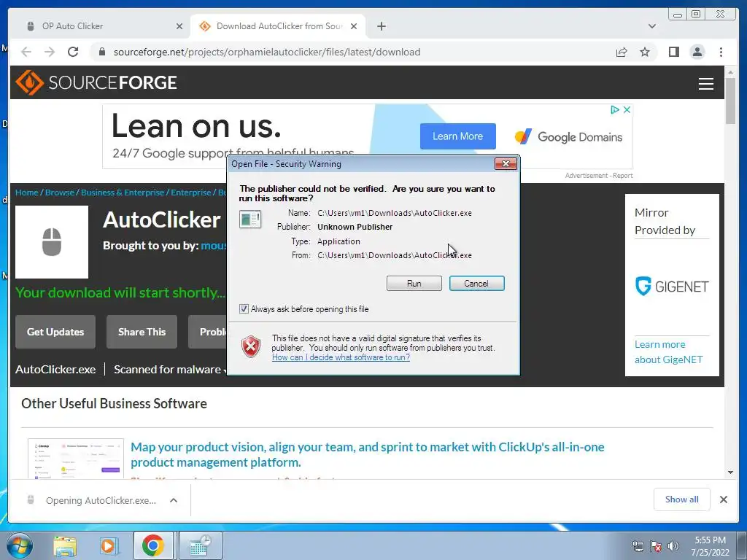747x560 pixels.
Task: Open the Action Center flag icon
Action: (x=656, y=546)
